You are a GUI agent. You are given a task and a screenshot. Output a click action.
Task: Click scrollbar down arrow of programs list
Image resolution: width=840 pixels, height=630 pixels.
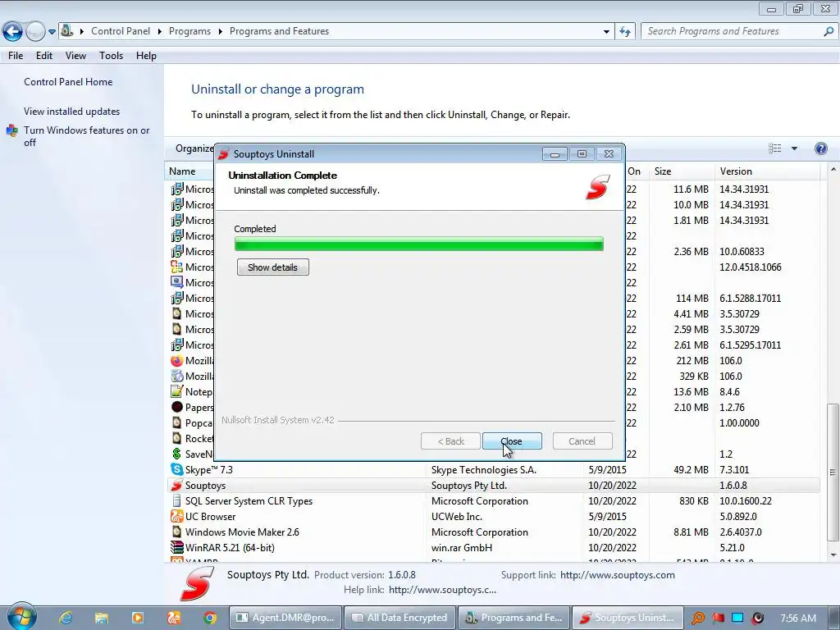point(833,555)
